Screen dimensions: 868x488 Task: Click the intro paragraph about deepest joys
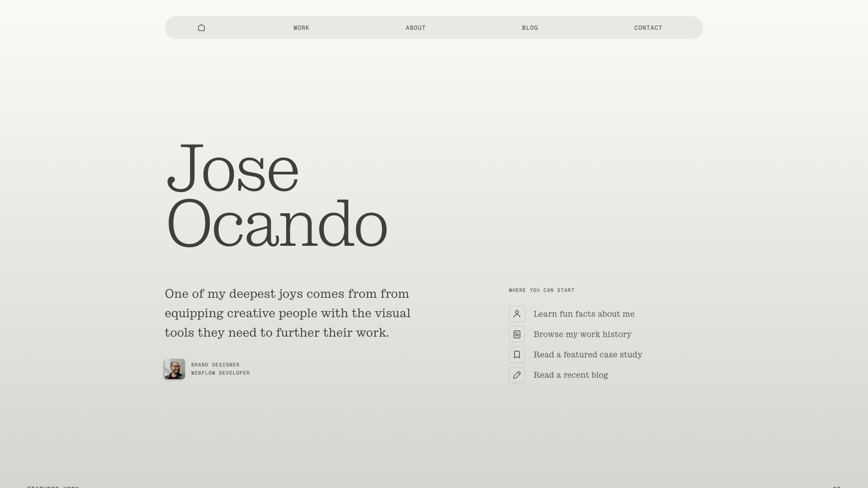coord(288,313)
